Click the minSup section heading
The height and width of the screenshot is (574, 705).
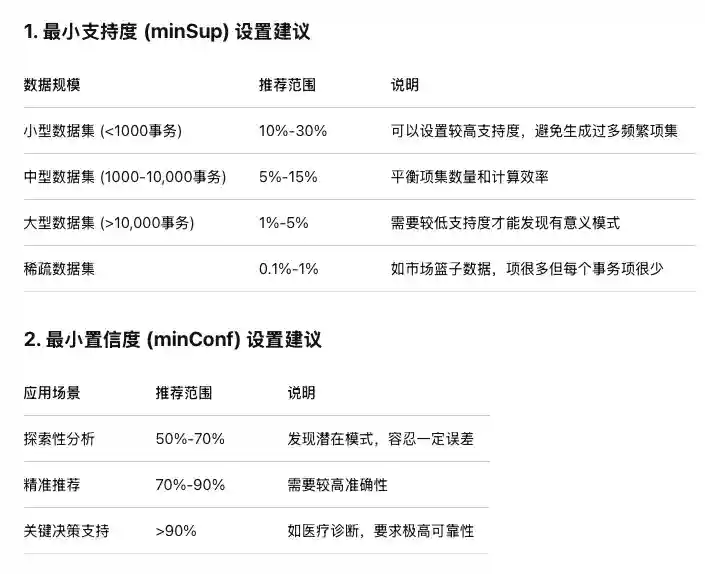click(167, 31)
